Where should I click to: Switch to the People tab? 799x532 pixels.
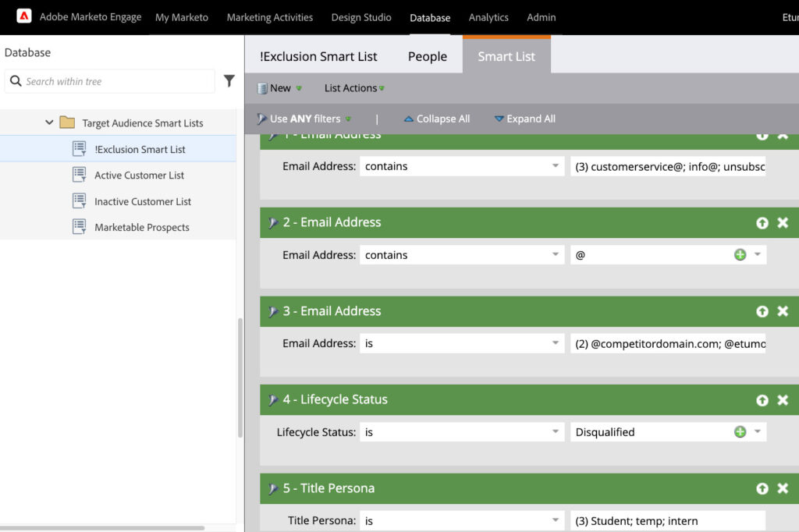point(426,56)
